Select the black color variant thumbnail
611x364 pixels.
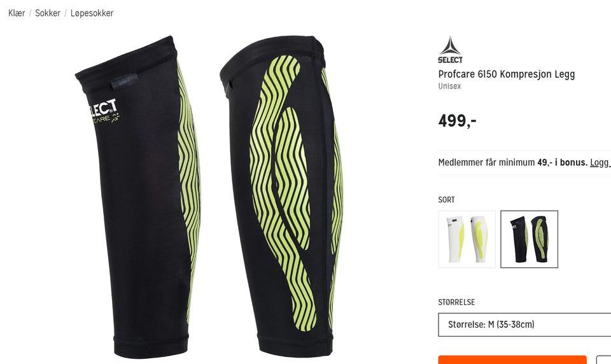pyautogui.click(x=529, y=239)
